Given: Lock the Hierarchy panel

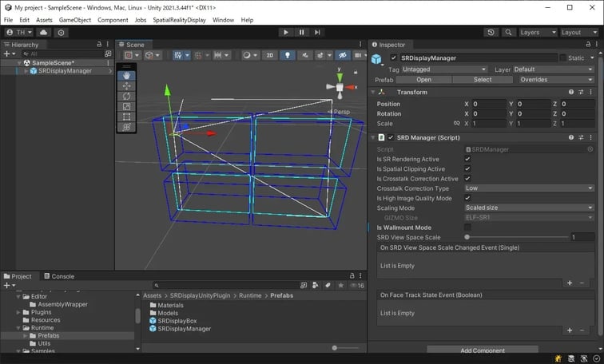Looking at the screenshot, I should tap(99, 45).
